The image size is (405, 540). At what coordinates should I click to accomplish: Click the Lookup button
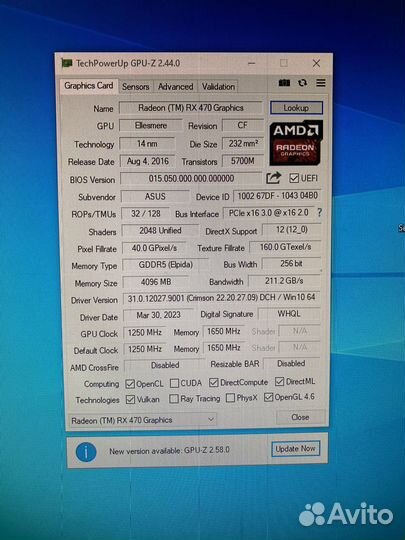[x=296, y=108]
